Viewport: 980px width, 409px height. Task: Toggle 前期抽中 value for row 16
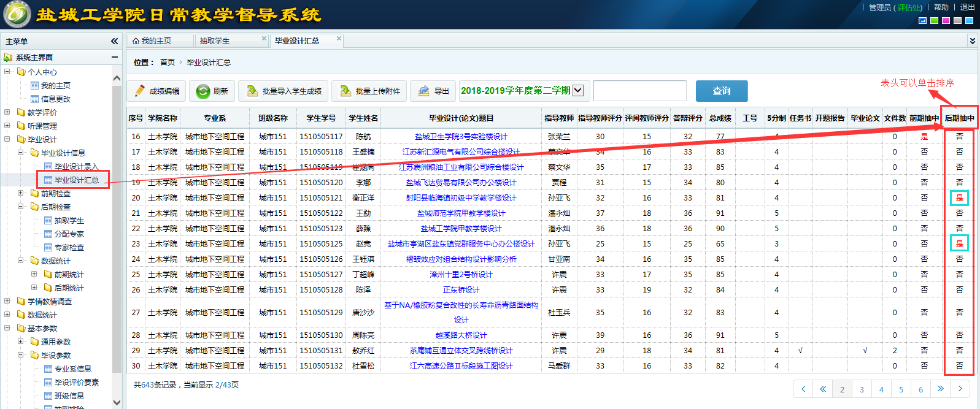(924, 137)
